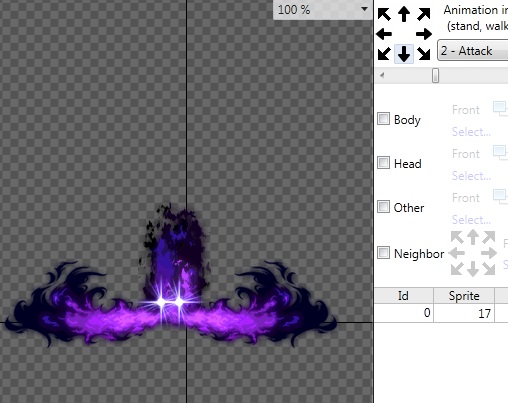The width and height of the screenshot is (508, 403).
Task: Enable the Head reference checkbox
Action: (383, 163)
